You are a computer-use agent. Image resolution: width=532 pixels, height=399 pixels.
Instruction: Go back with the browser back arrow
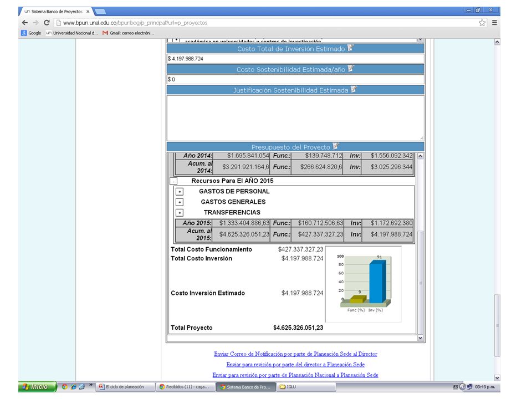25,23
